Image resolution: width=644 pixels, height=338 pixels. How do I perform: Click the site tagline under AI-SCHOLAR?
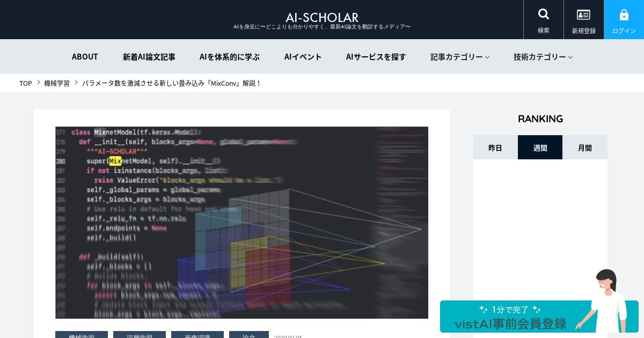[x=322, y=27]
